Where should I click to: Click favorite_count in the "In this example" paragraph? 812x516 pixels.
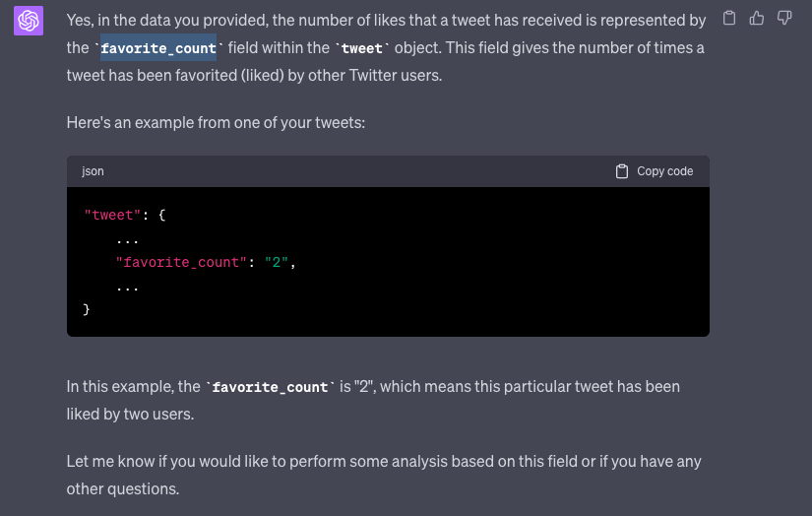[270, 387]
